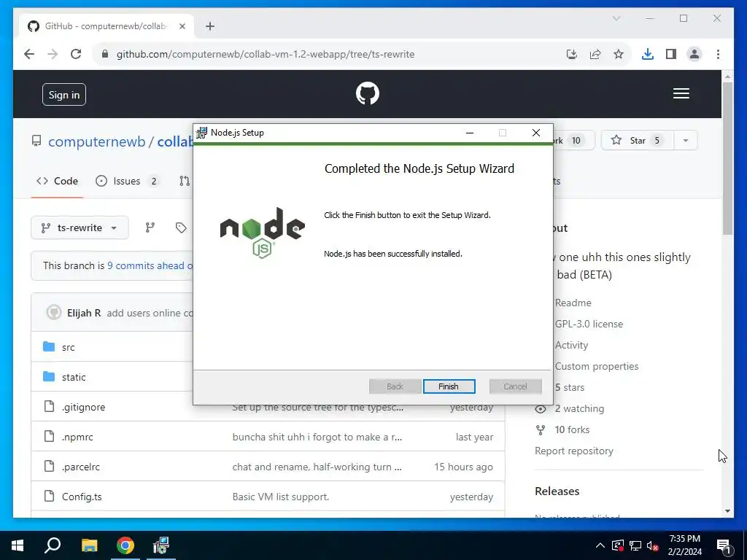
Task: Click the static folder icon
Action: coord(49,377)
